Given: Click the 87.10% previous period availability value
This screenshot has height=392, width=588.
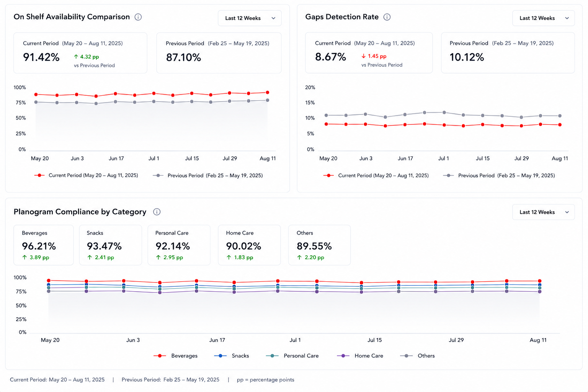Looking at the screenshot, I should coord(183,57).
